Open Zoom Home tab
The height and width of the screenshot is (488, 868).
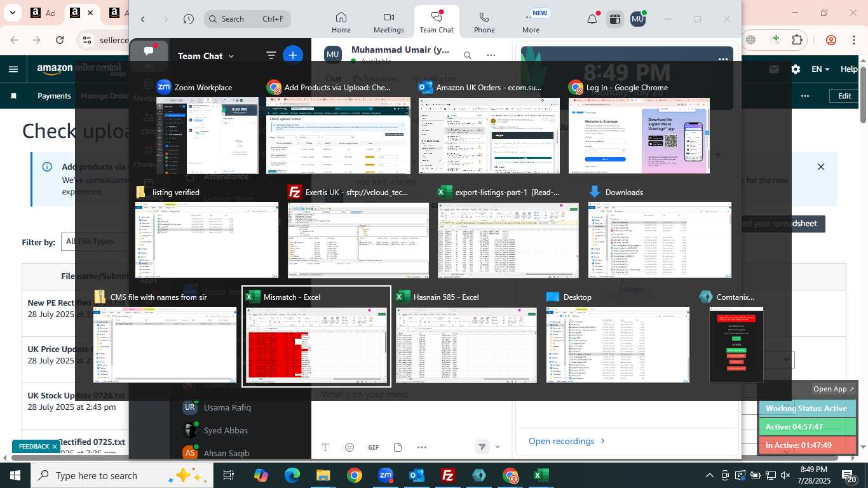pyautogui.click(x=341, y=22)
